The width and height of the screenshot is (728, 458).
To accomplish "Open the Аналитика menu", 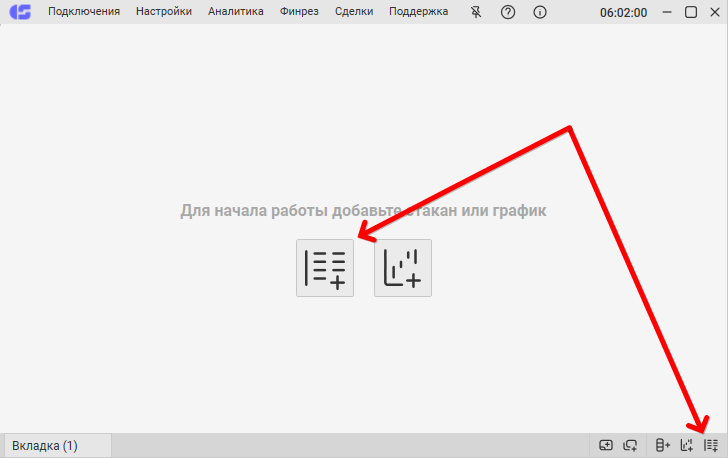I will pyautogui.click(x=236, y=12).
